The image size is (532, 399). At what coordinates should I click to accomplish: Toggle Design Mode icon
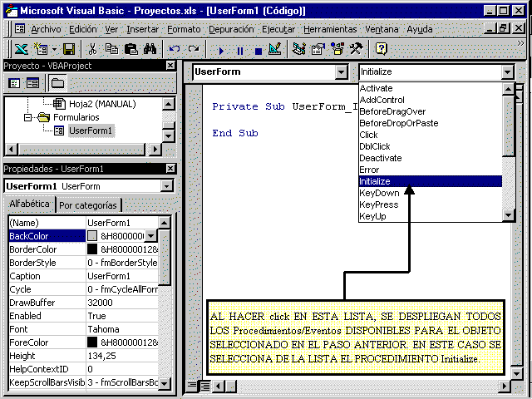[275, 49]
